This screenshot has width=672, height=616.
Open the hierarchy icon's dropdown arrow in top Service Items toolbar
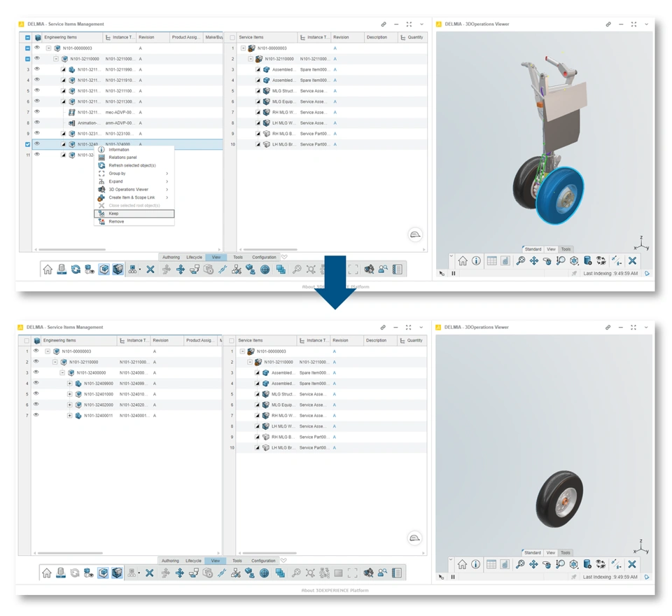tap(140, 270)
